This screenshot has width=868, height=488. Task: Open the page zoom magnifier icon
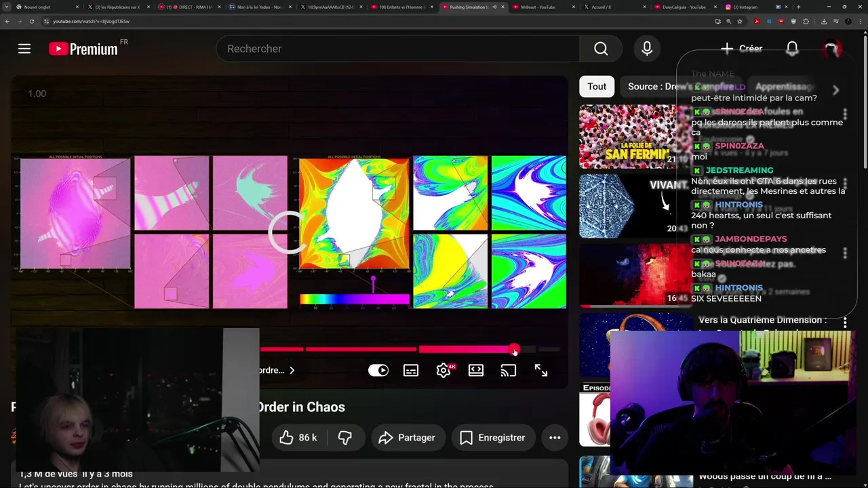[729, 21]
